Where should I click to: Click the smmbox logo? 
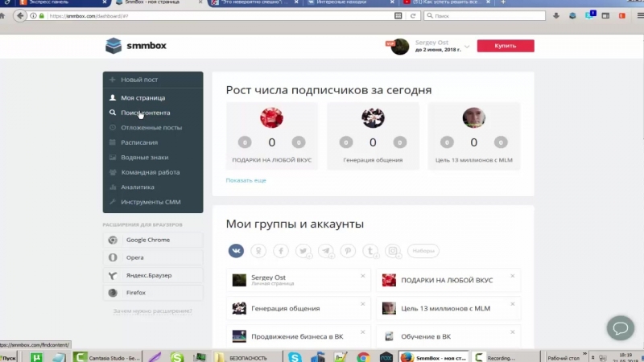[136, 46]
